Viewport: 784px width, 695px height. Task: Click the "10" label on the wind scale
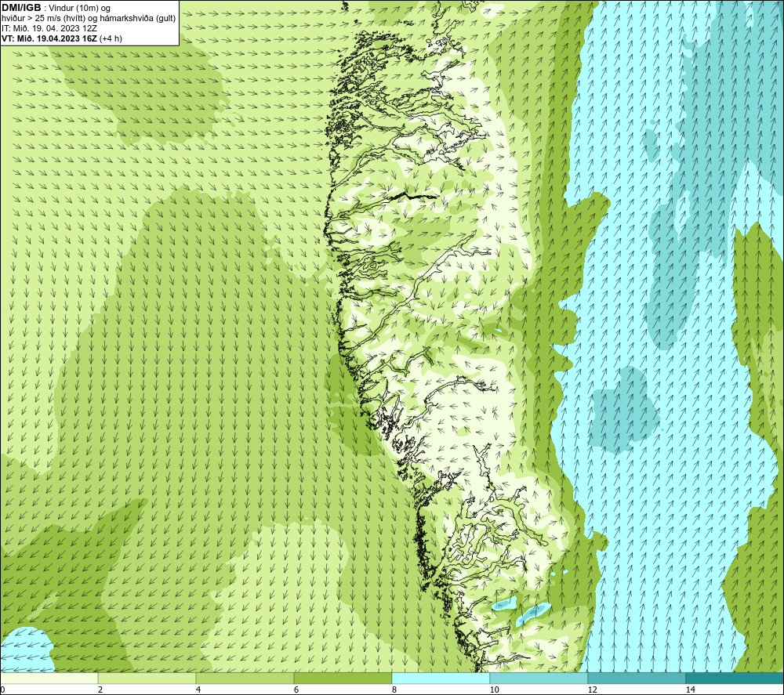(495, 690)
